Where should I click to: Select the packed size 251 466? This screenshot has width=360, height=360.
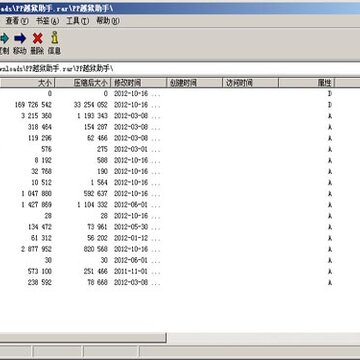point(96,271)
